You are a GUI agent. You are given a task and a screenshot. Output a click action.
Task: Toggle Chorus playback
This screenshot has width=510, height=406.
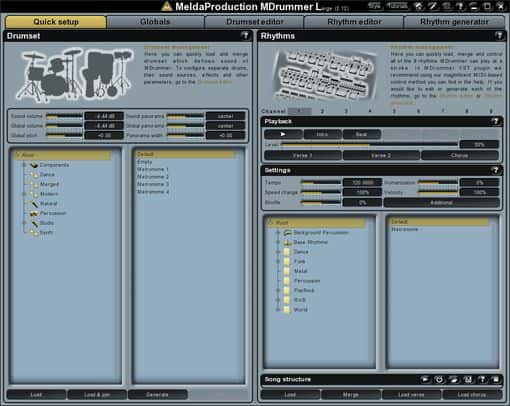pos(460,156)
